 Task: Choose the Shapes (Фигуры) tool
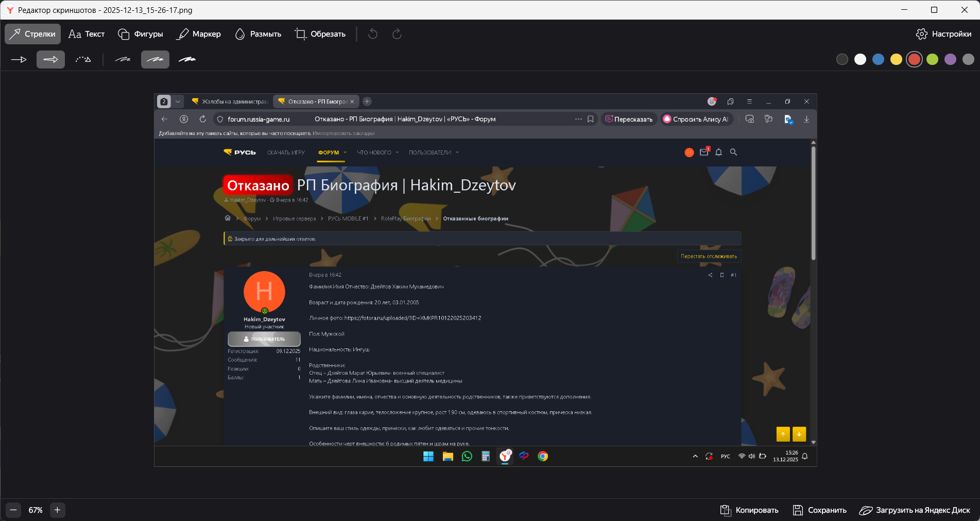click(141, 34)
